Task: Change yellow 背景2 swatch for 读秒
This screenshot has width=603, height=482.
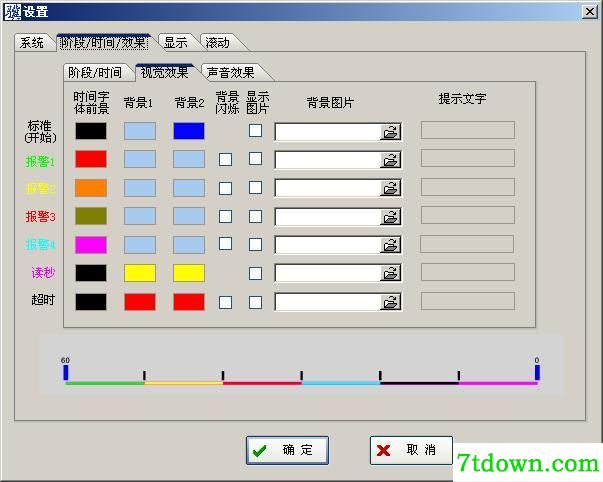Action: 189,273
